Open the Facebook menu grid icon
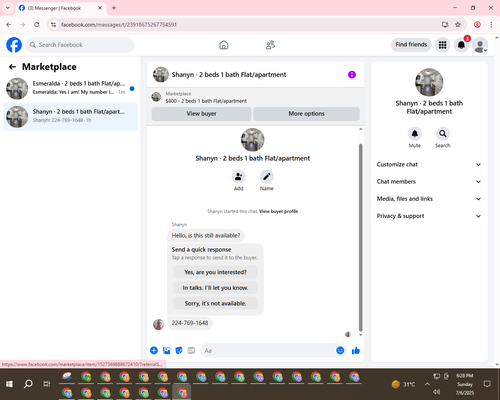The height and width of the screenshot is (400, 500). click(x=442, y=45)
